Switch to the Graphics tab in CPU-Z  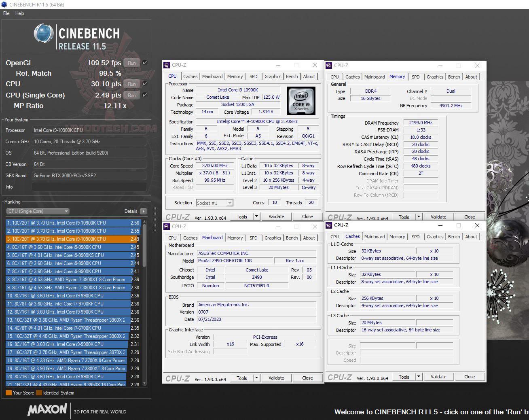[x=273, y=76]
